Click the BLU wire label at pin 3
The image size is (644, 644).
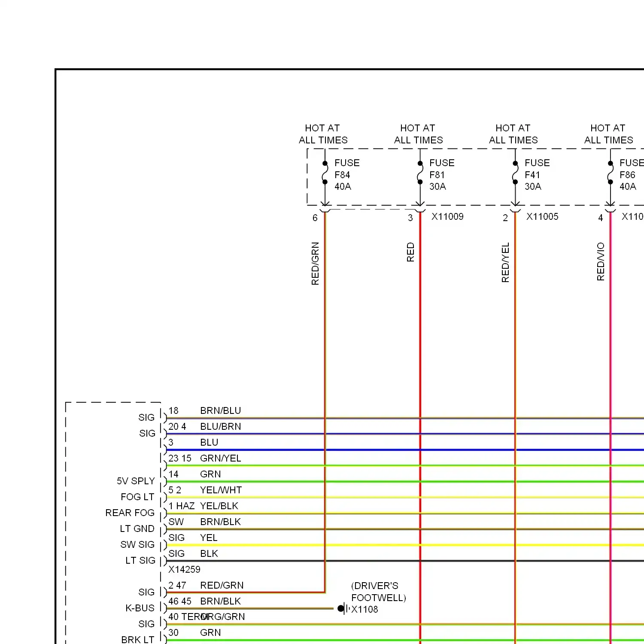click(209, 442)
